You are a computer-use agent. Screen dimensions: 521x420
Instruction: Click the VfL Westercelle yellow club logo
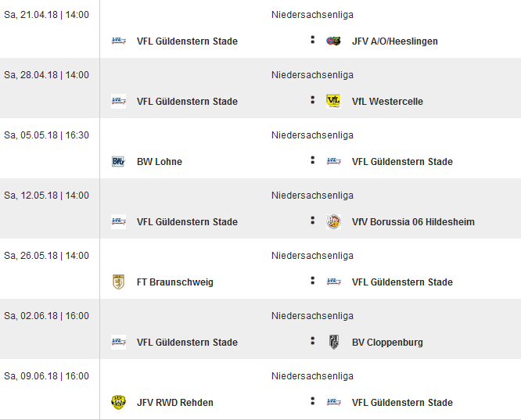(x=333, y=101)
